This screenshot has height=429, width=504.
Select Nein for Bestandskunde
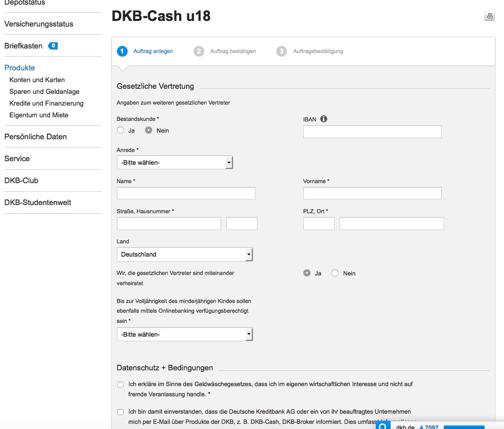149,130
